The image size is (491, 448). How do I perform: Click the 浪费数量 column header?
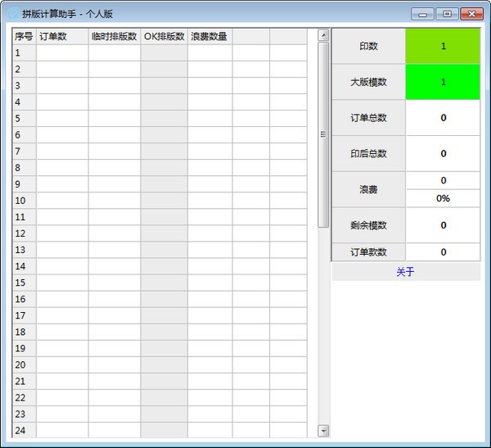pos(209,36)
